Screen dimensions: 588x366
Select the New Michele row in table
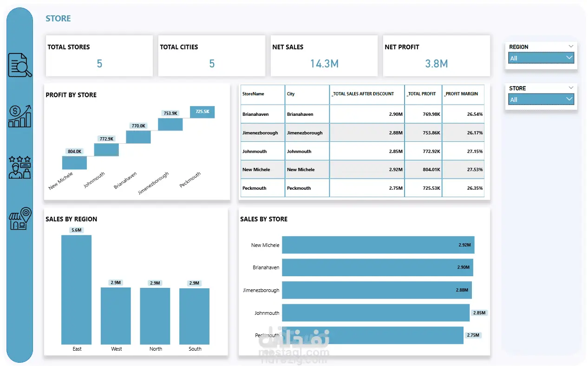(x=362, y=170)
